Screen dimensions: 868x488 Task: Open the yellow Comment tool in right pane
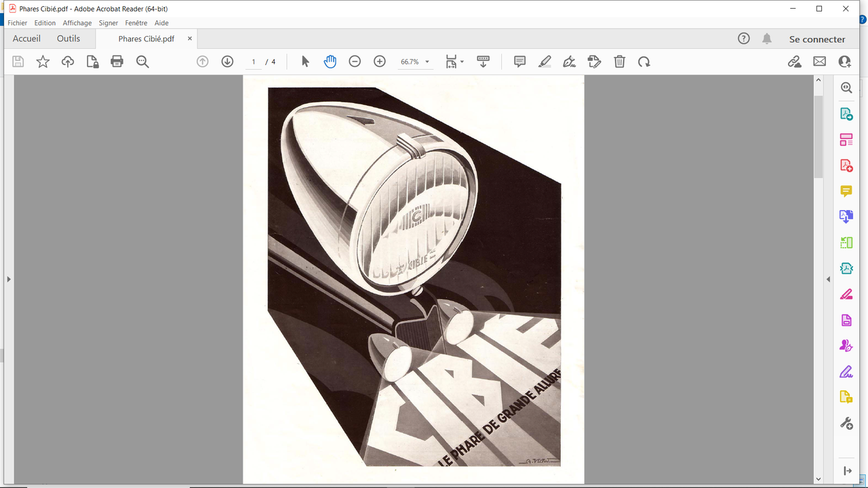[846, 191]
